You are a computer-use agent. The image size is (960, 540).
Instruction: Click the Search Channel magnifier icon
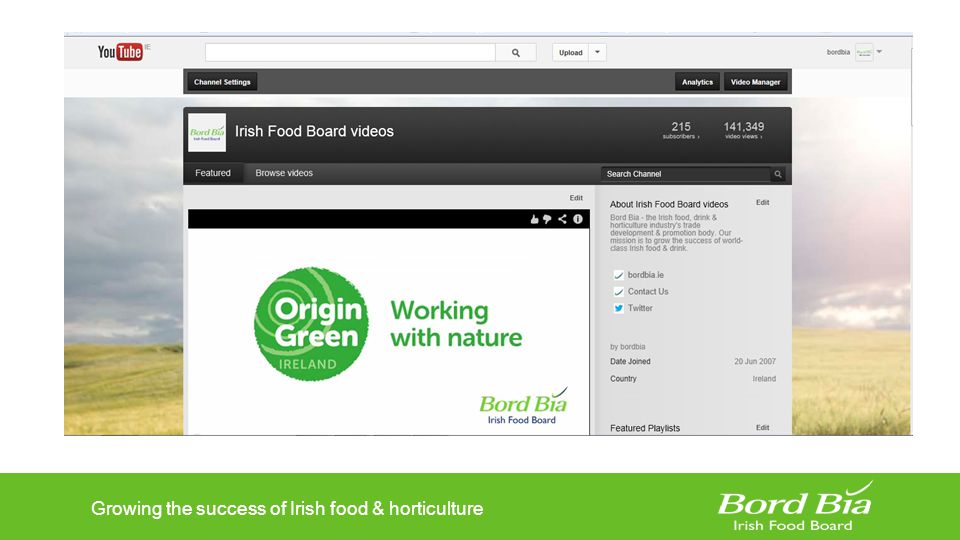(x=778, y=174)
